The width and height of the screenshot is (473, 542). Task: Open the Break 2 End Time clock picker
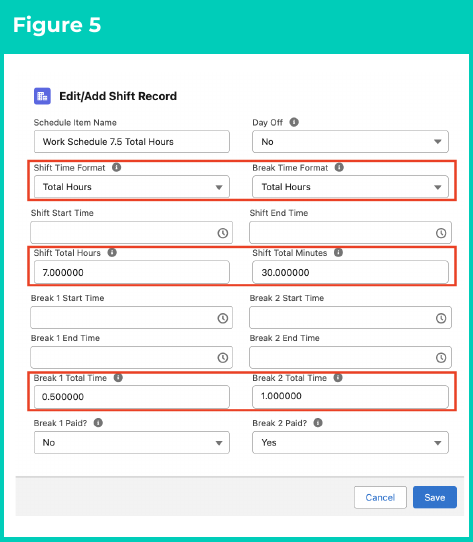441,358
